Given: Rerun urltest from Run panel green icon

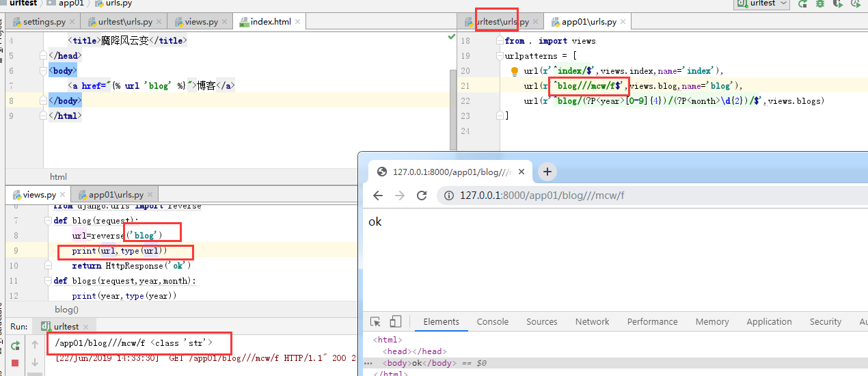Looking at the screenshot, I should click(x=15, y=346).
